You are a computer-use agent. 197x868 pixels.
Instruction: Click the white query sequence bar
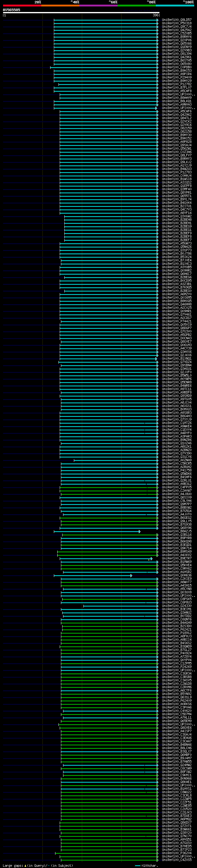[x=81, y=13]
